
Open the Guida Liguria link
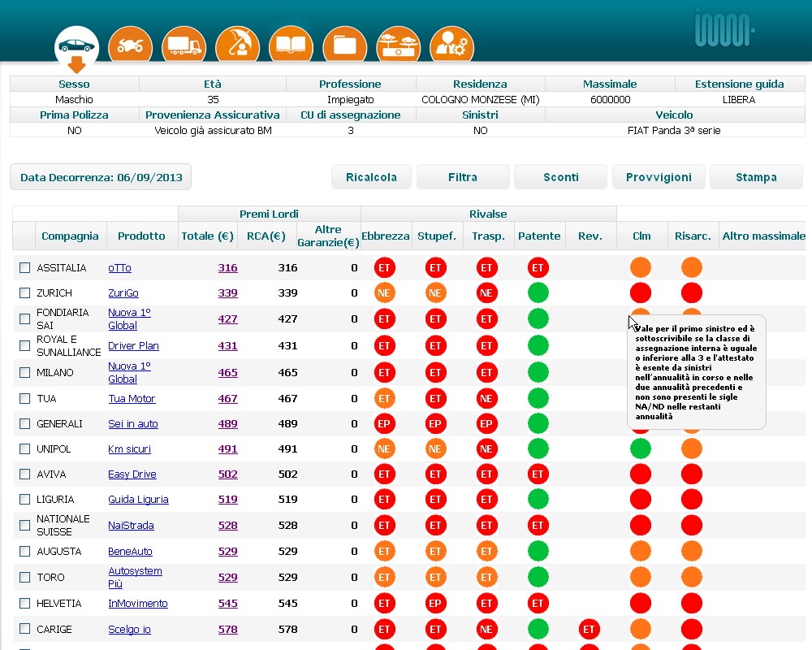(x=138, y=499)
